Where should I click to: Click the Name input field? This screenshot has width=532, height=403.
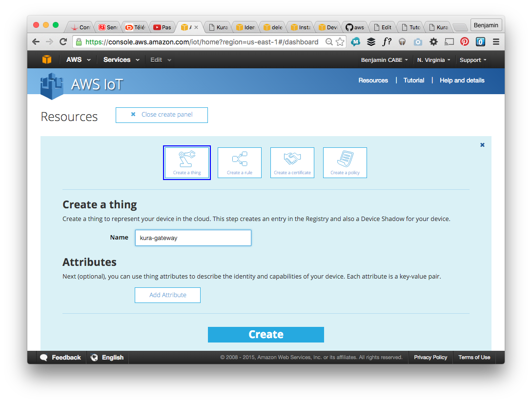click(193, 238)
